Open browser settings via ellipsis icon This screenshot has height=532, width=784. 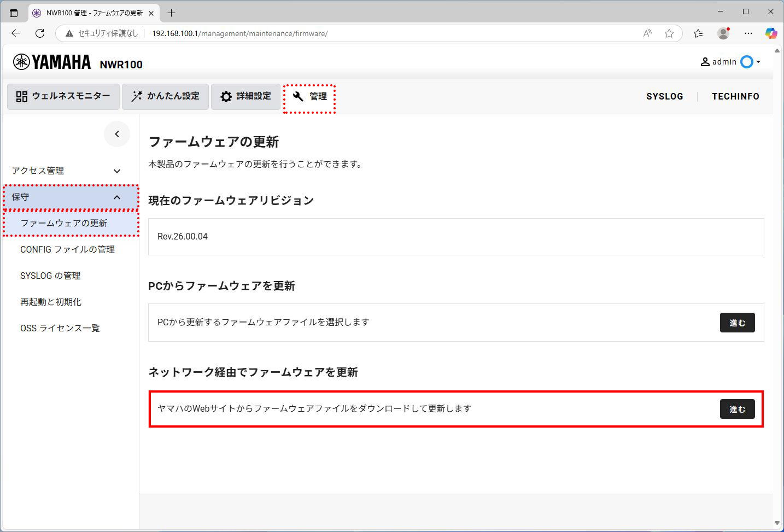748,33
